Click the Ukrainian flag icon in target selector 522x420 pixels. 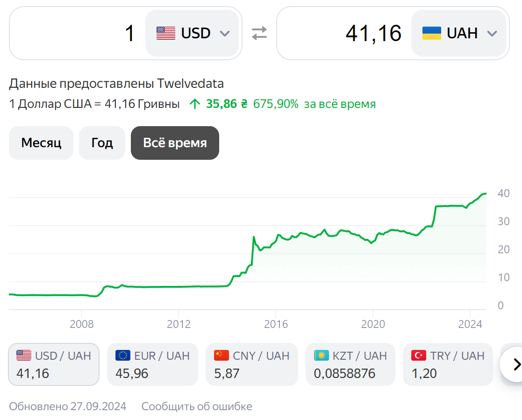[x=432, y=33]
